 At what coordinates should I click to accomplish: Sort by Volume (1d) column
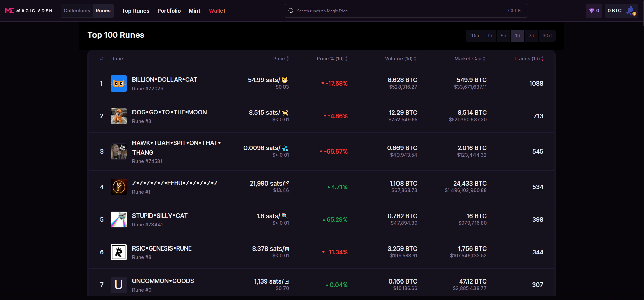[x=401, y=59]
